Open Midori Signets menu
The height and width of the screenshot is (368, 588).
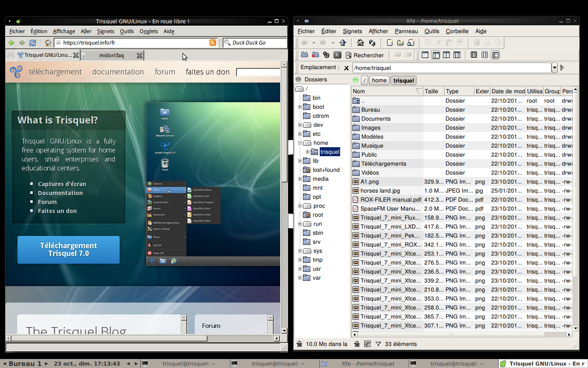tap(105, 31)
